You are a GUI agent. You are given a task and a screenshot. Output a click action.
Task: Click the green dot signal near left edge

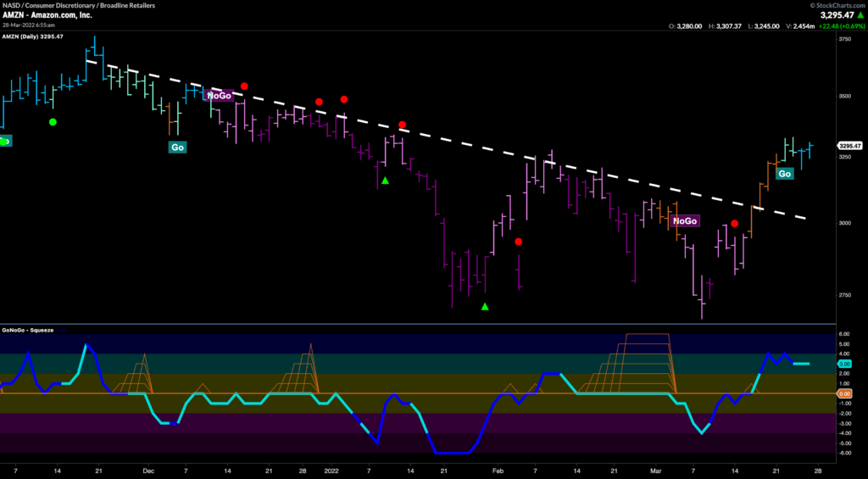pos(53,122)
